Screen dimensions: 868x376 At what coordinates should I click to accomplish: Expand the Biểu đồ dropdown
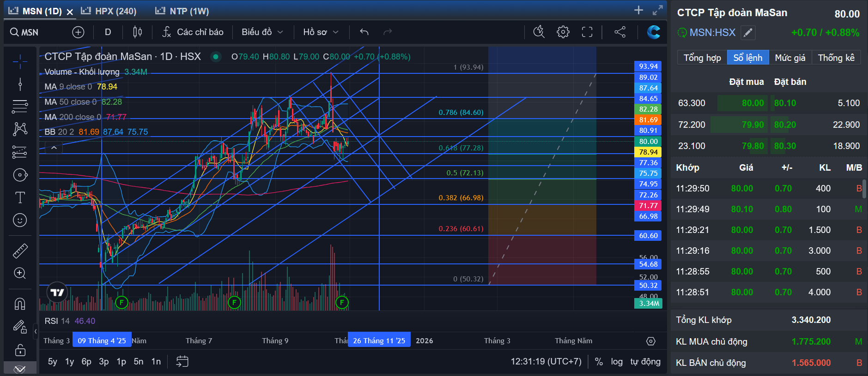(x=262, y=32)
